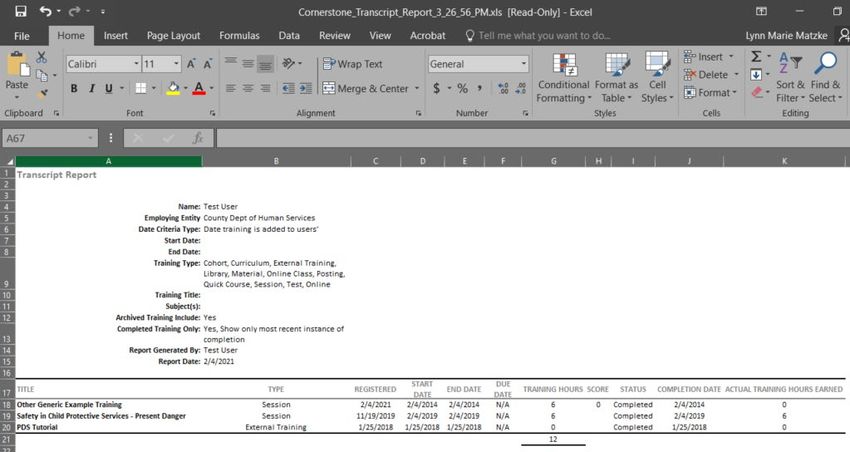
Task: Click the Fill down arrow icon
Action: click(756, 74)
